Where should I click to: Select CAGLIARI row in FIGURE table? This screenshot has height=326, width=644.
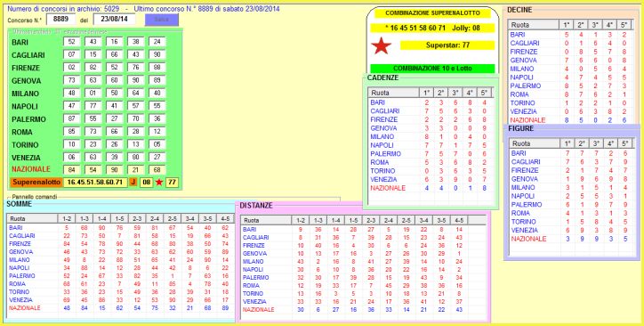tap(571, 162)
